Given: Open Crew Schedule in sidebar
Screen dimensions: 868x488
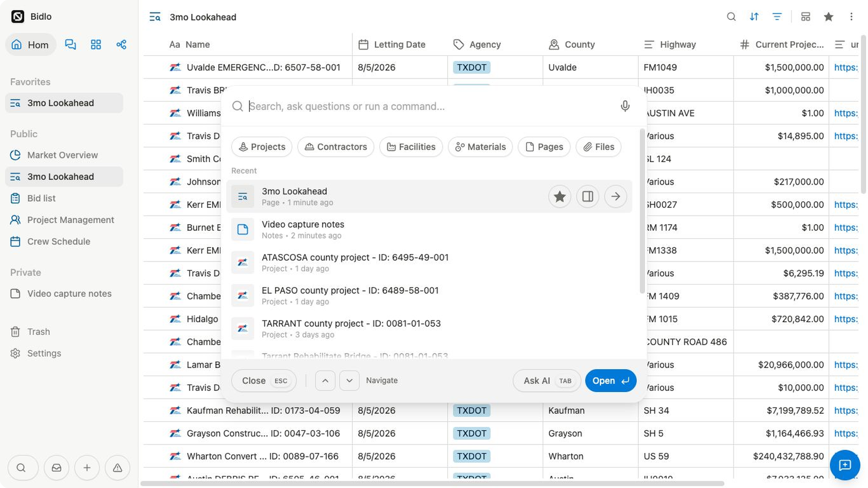Looking at the screenshot, I should tap(64, 242).
